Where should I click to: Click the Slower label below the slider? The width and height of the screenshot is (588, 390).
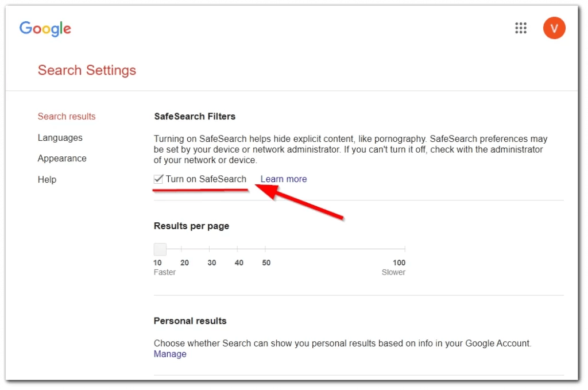click(393, 272)
